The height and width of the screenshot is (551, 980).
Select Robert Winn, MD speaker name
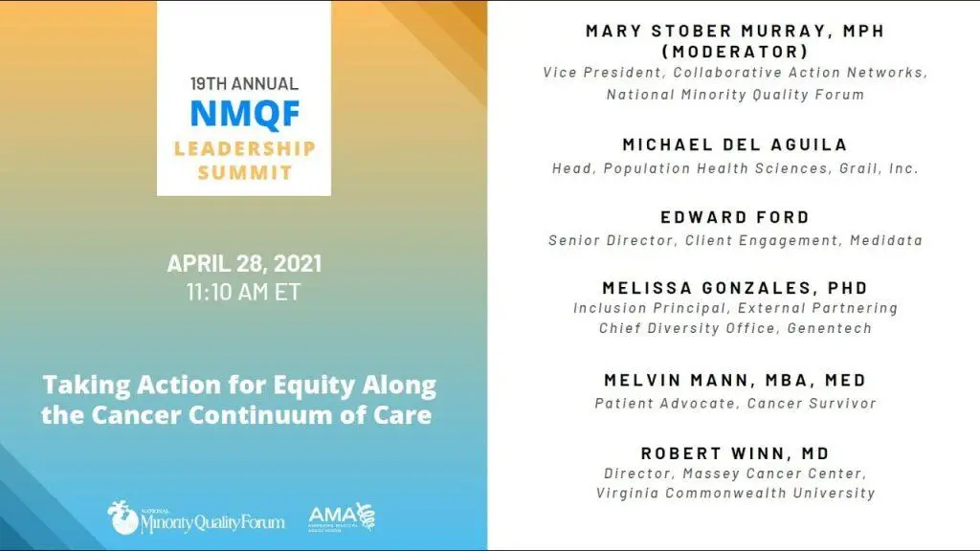(x=735, y=452)
